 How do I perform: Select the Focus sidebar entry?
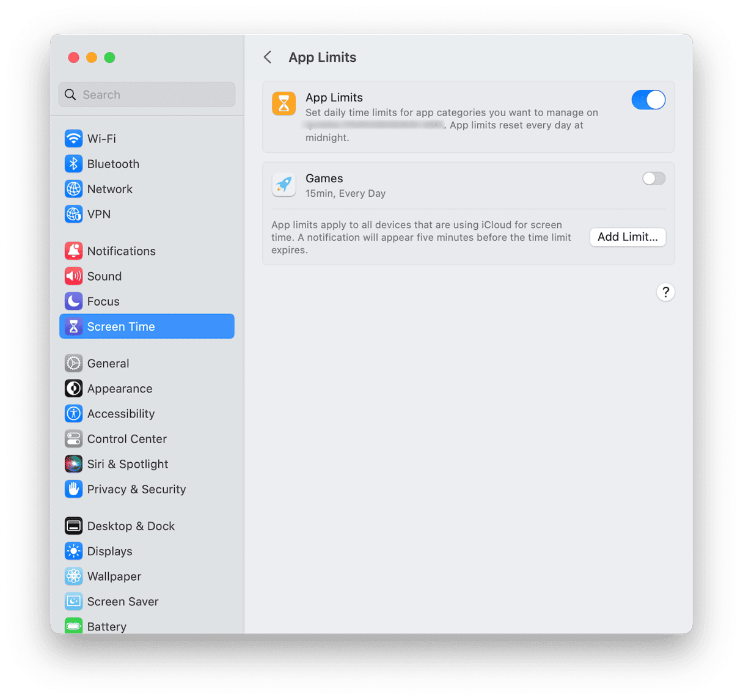pyautogui.click(x=147, y=301)
